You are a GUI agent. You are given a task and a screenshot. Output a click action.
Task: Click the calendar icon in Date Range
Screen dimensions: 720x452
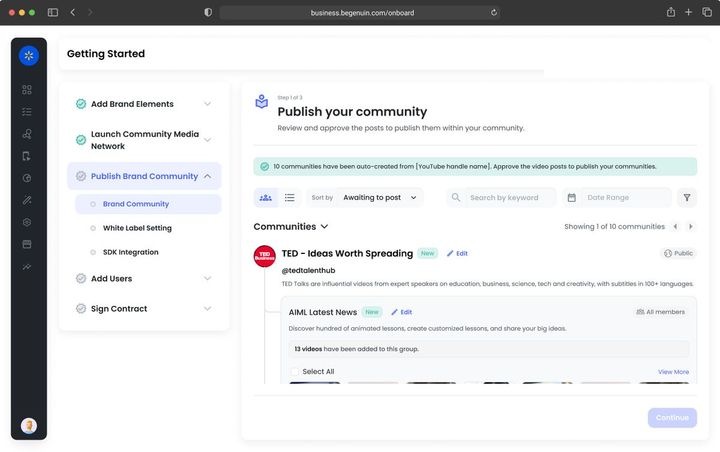pos(572,198)
